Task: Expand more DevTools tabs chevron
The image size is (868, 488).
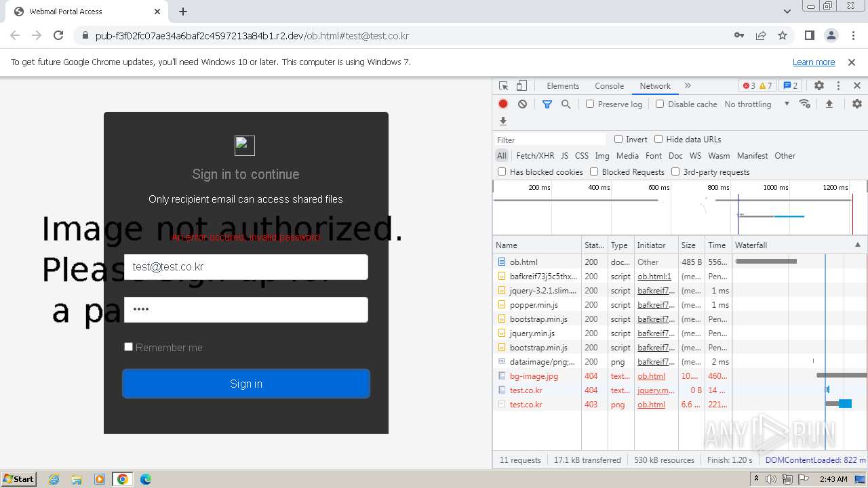Action: click(688, 86)
